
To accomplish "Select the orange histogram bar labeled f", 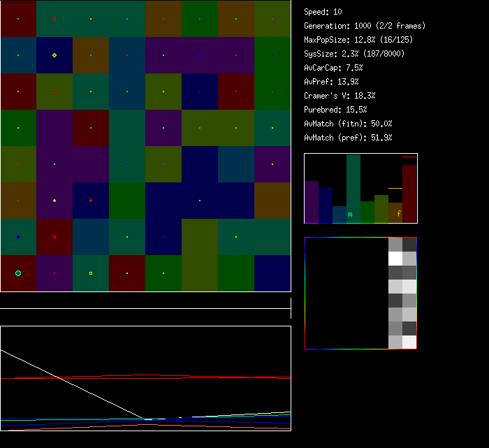I will coord(395,212).
